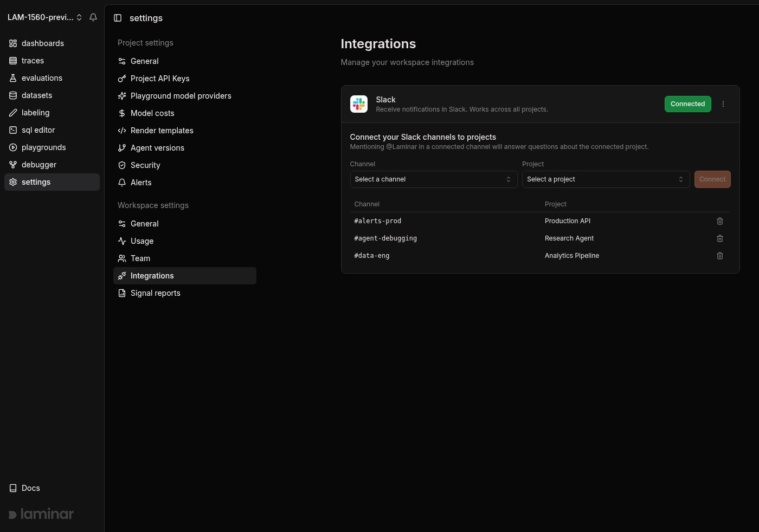Click the #agent-debugging channel name

click(x=385, y=238)
